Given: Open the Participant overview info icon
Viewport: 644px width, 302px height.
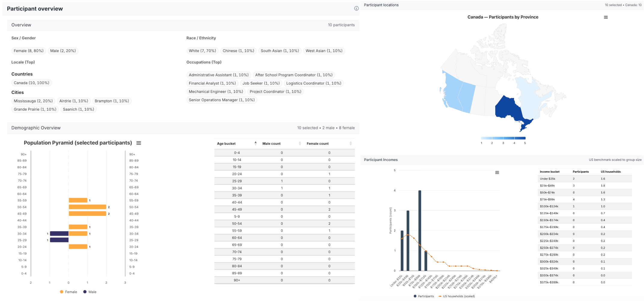Looking at the screenshot, I should coord(356,8).
